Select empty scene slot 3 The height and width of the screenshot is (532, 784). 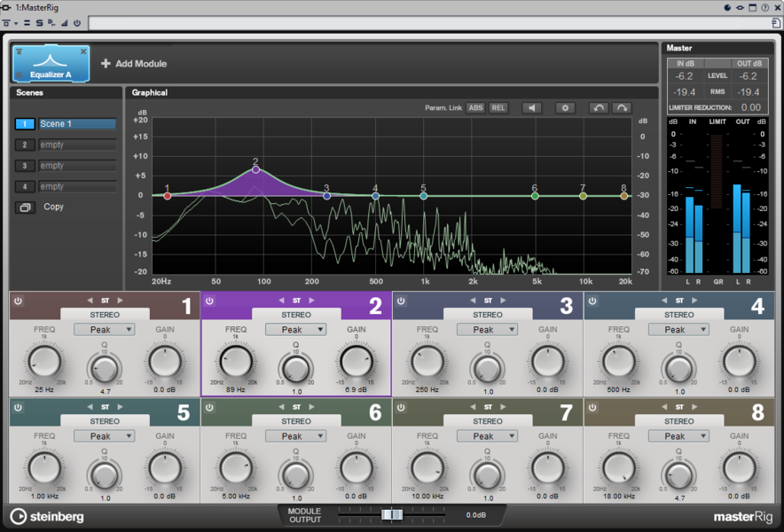pyautogui.click(x=25, y=166)
